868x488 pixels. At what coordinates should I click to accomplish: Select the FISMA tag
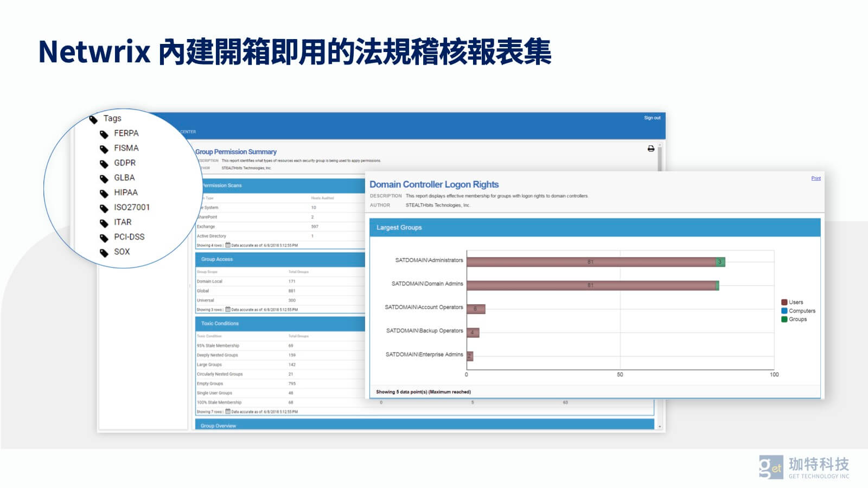pyautogui.click(x=126, y=148)
